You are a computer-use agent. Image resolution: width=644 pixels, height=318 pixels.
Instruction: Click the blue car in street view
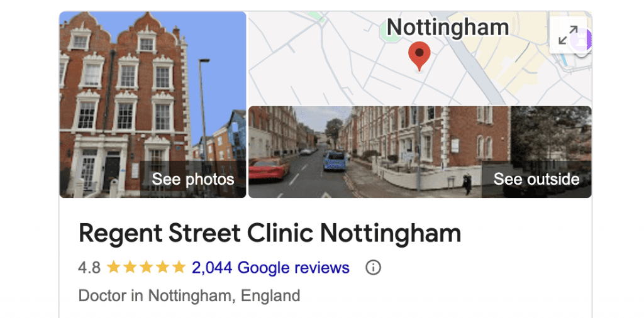point(335,161)
